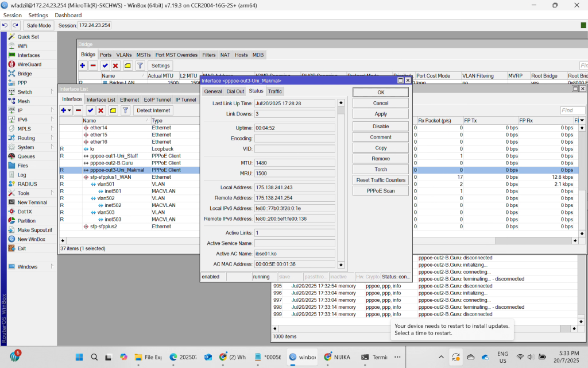Click Torch button
Screen dimensions: 588x368
coord(381,170)
